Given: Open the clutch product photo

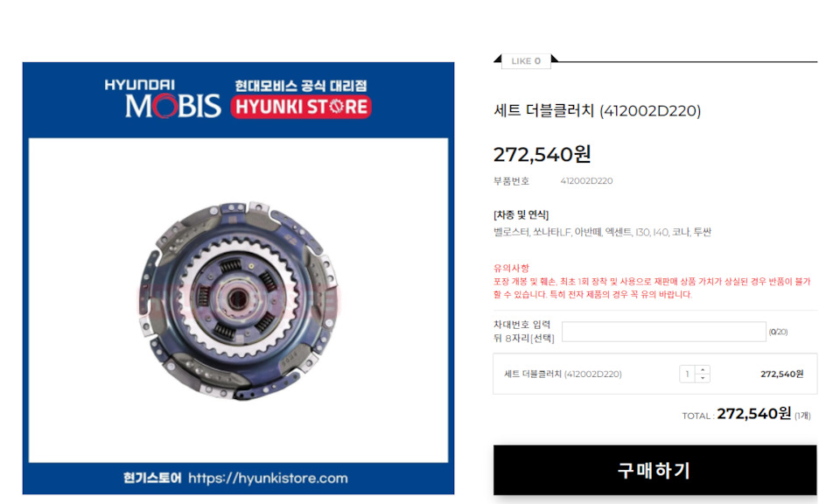Looking at the screenshot, I should (239, 300).
